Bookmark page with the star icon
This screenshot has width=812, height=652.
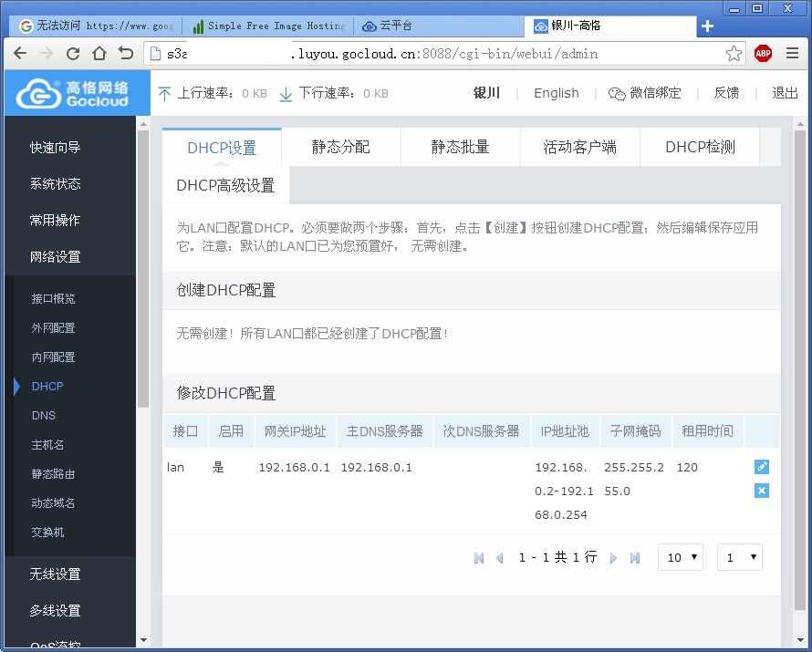point(734,53)
